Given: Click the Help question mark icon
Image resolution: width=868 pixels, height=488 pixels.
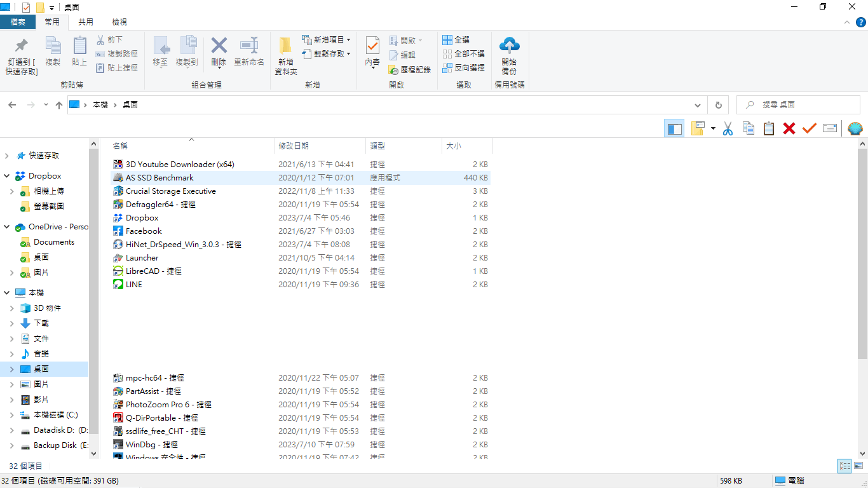Looking at the screenshot, I should coord(860,22).
